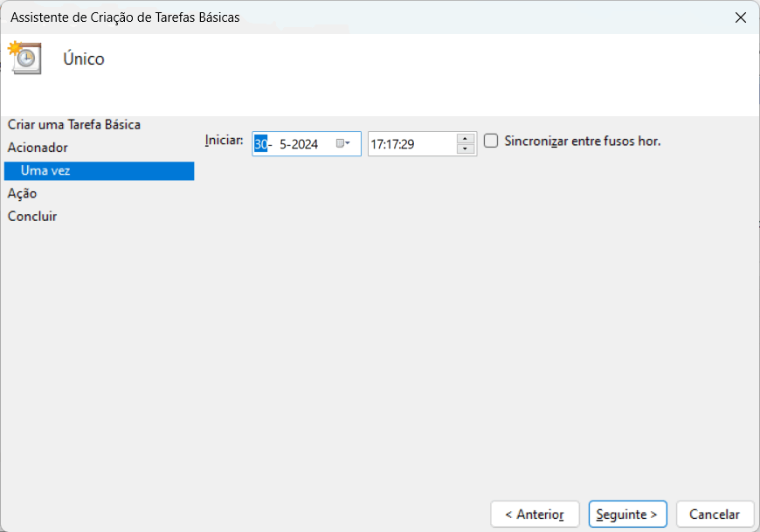Click the task wizard clock icon
760x532 pixels.
click(x=24, y=59)
